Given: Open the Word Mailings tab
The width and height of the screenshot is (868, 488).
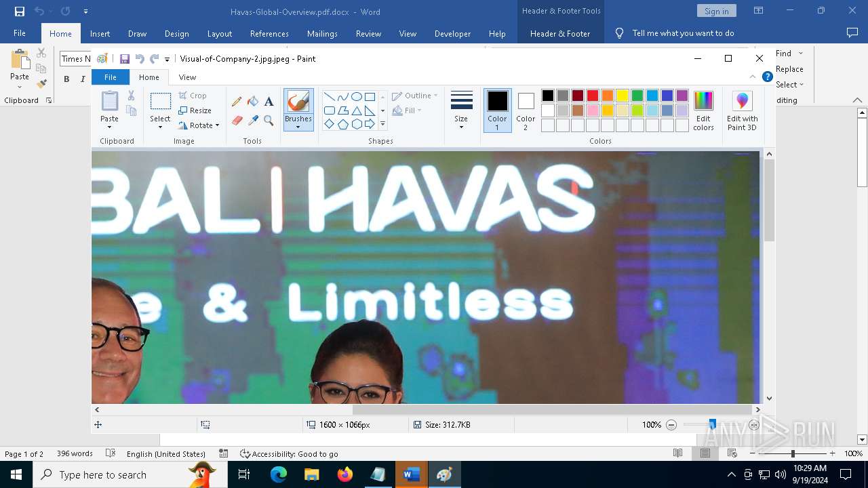Looking at the screenshot, I should click(322, 33).
